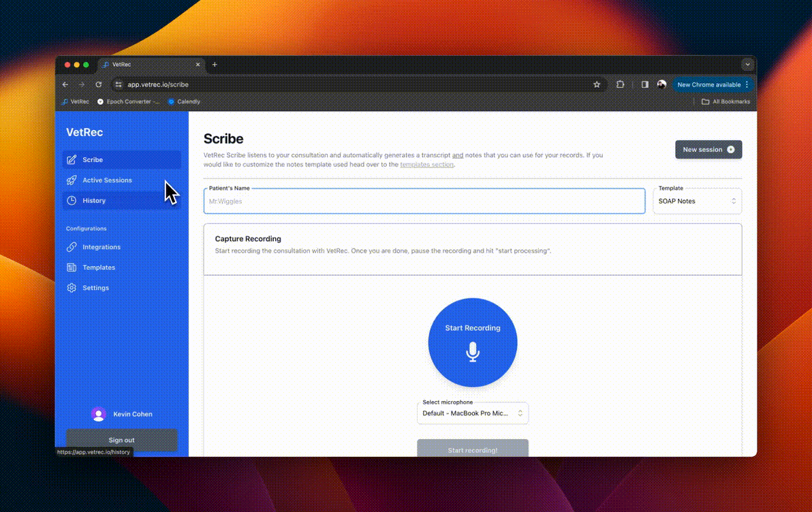Click the Kevin Cohen user name
The width and height of the screenshot is (812, 512).
(x=133, y=414)
